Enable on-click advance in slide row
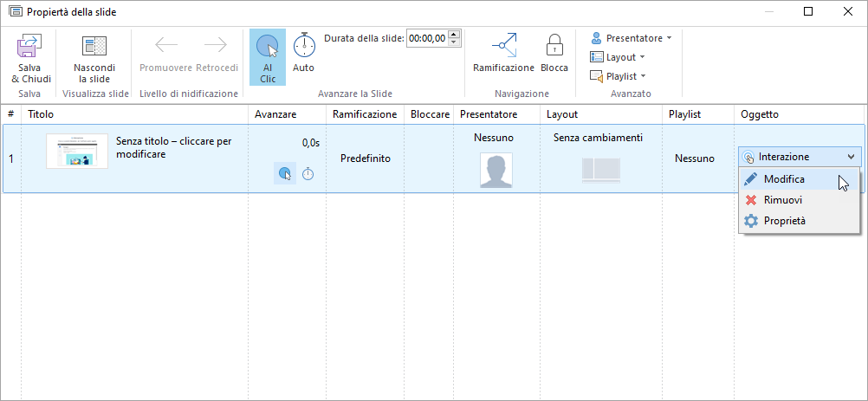 click(x=285, y=174)
